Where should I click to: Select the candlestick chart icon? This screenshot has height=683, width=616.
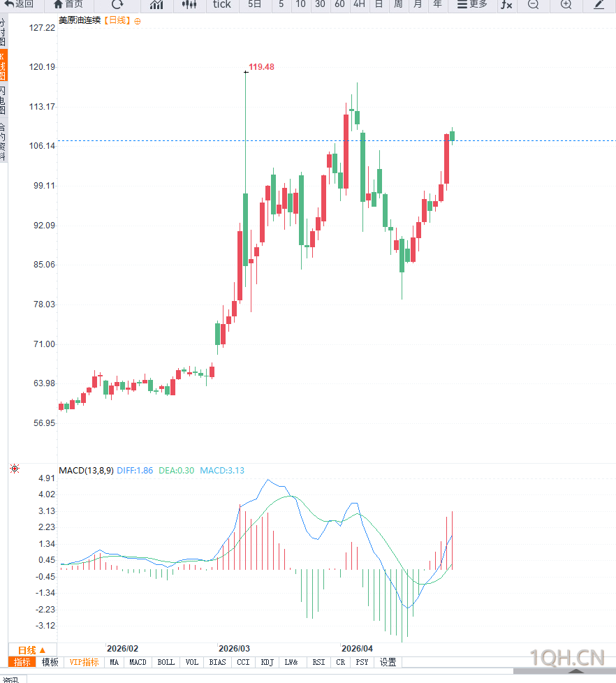click(189, 4)
